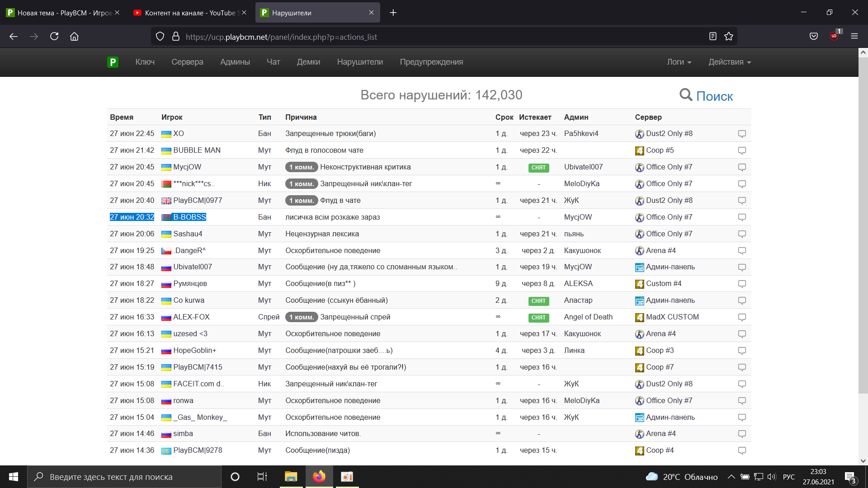Go to Firefox home page icon
The width and height of the screenshot is (868, 488).
click(x=74, y=37)
